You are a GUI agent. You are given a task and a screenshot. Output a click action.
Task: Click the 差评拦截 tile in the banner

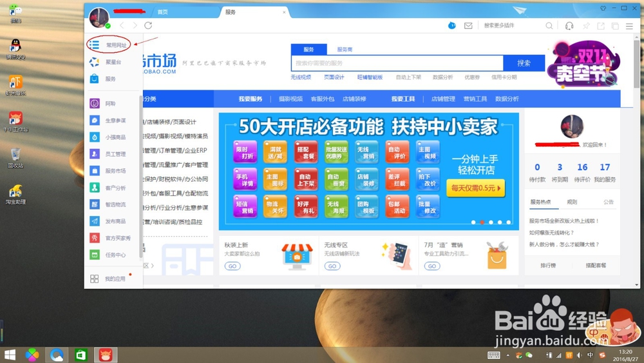coord(397,179)
